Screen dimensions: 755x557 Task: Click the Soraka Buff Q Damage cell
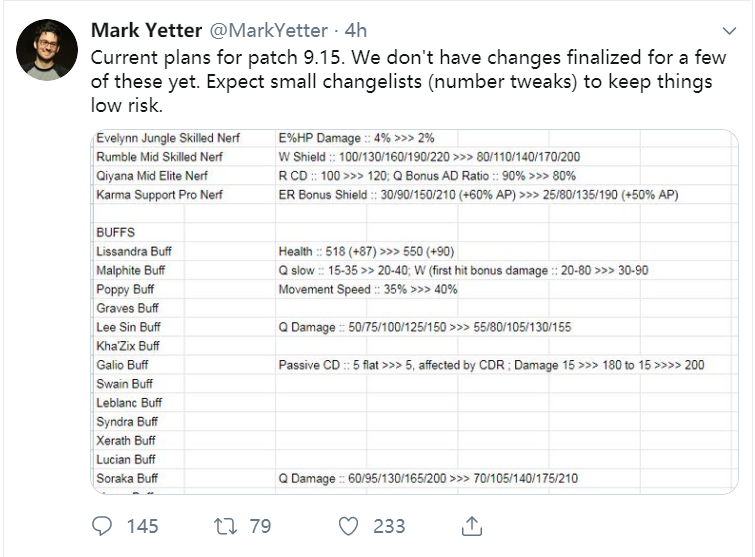click(x=428, y=478)
